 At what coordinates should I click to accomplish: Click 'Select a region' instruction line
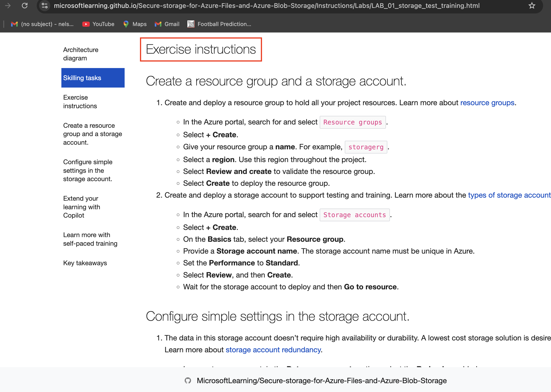point(275,160)
